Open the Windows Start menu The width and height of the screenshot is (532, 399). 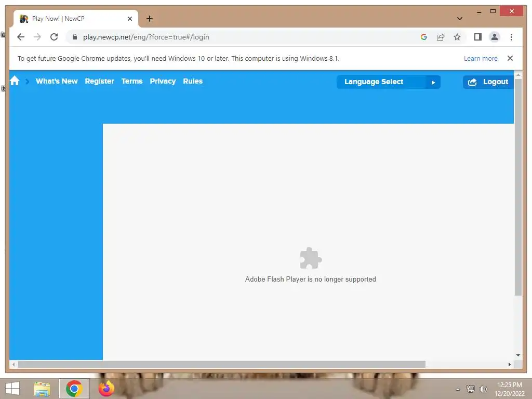[12, 389]
